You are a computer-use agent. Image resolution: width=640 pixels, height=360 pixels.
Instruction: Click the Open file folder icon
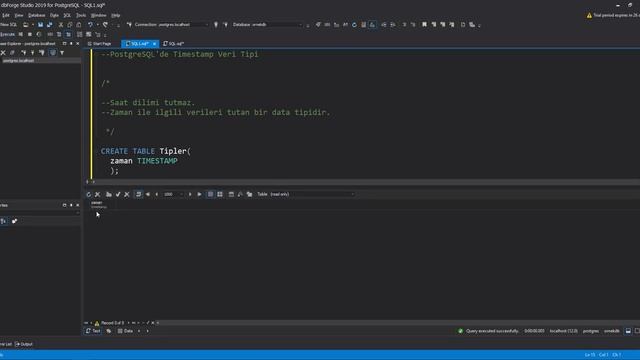tap(26, 25)
